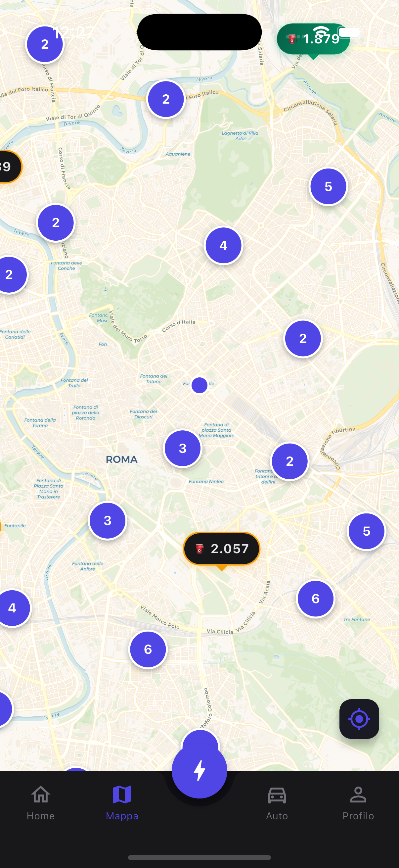The height and width of the screenshot is (868, 399).
Task: Click the Aquaniene label
Action: [178, 154]
